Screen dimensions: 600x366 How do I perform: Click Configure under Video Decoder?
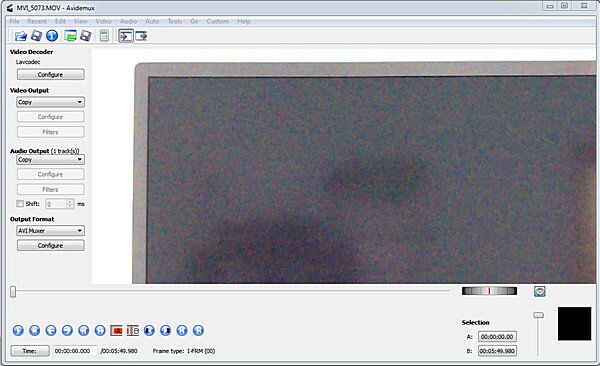point(51,75)
